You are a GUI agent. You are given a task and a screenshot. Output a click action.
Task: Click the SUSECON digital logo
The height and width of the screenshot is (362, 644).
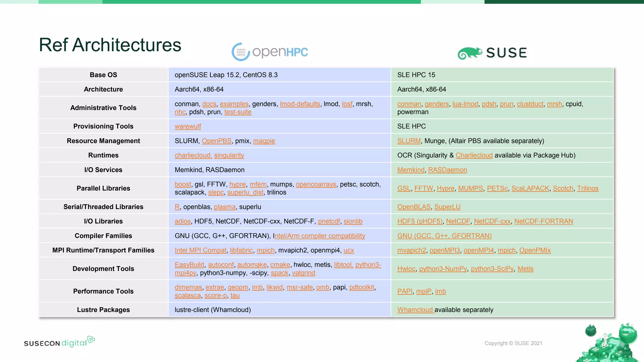click(59, 342)
